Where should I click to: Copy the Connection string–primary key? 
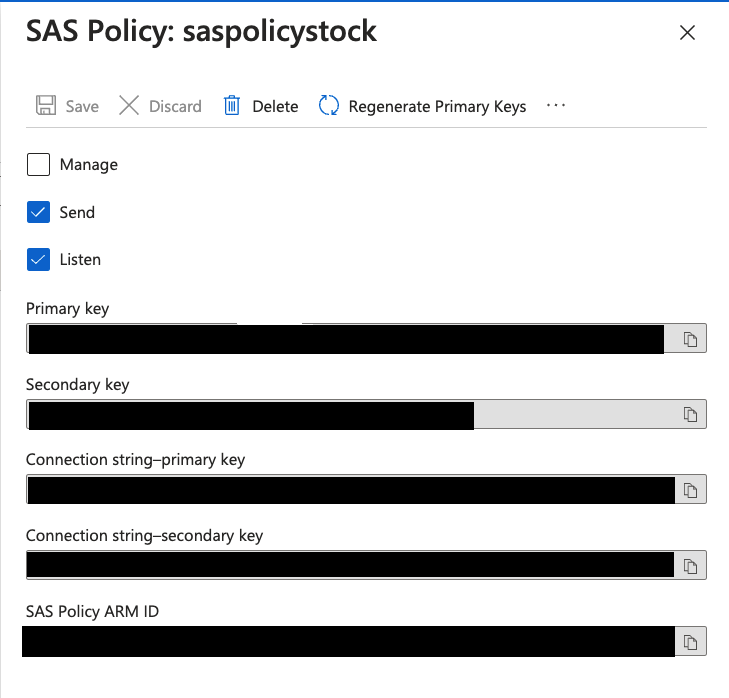690,490
